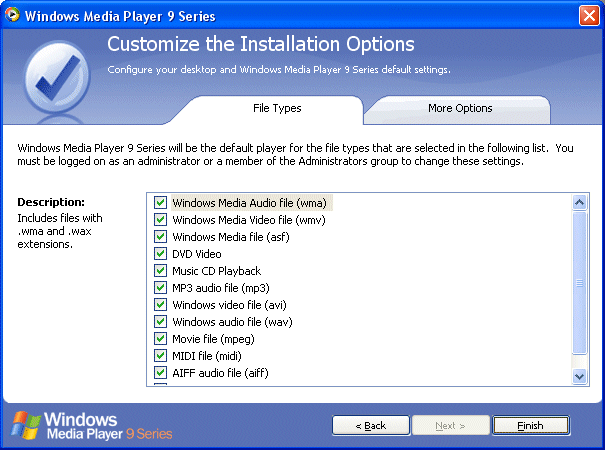This screenshot has height=450, width=605.
Task: Select 'Movie file (mpeg)' list text
Action: click(213, 339)
